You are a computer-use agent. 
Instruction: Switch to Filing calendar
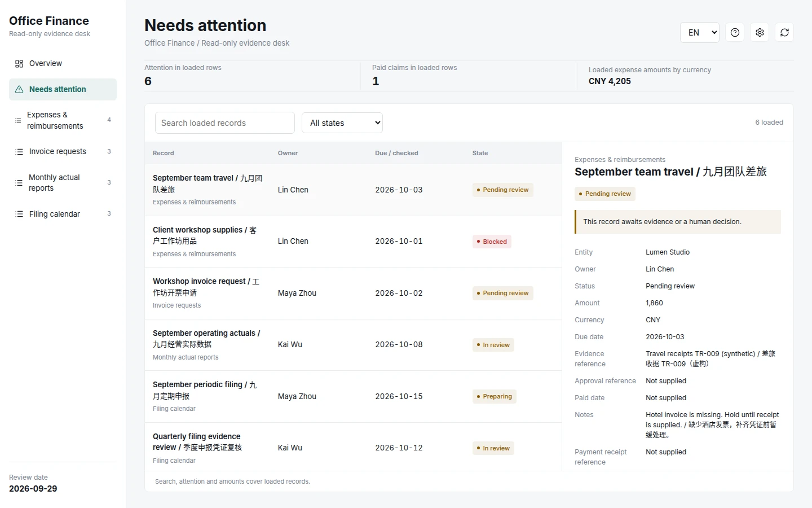pyautogui.click(x=63, y=214)
